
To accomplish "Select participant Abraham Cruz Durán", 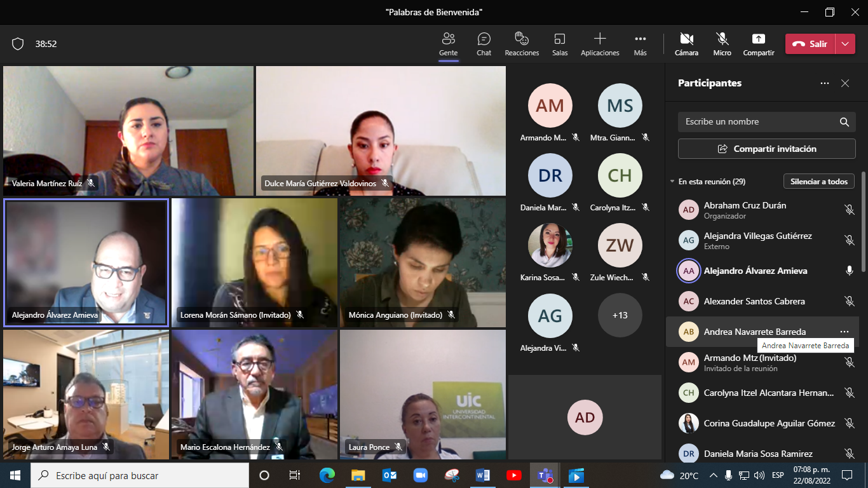I will click(x=763, y=210).
